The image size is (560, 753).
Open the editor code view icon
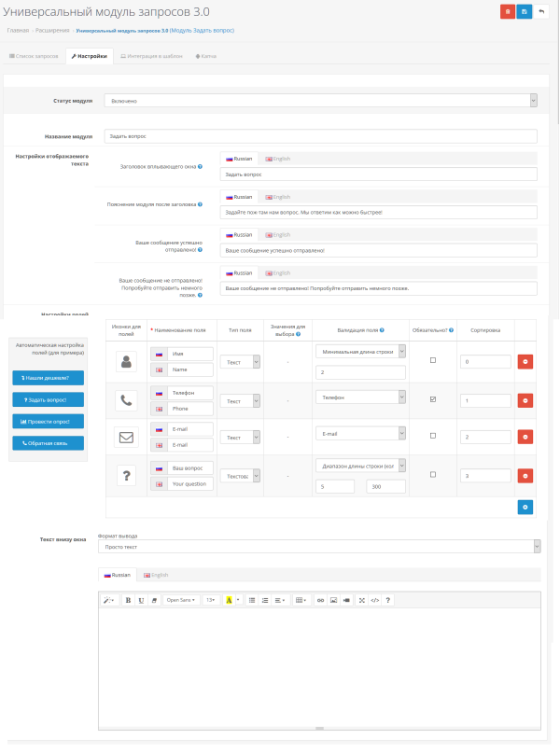[375, 600]
